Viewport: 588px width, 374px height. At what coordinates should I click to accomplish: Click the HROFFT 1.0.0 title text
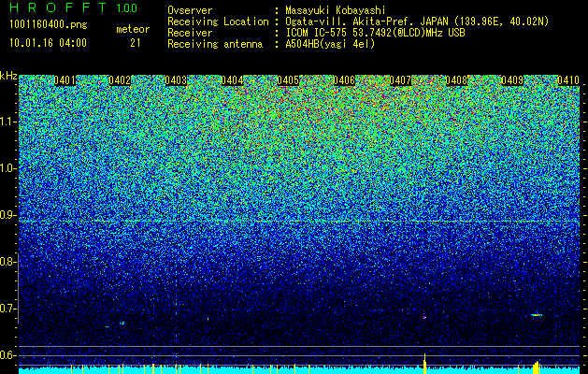(73, 7)
